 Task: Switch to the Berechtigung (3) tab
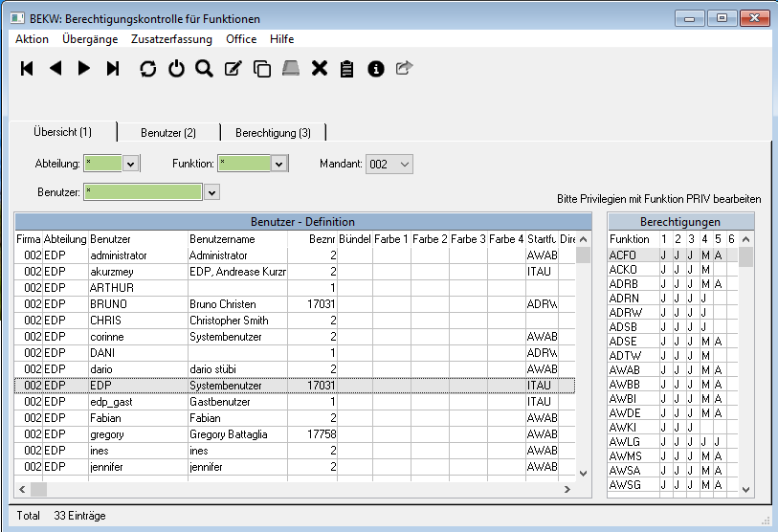coord(273,132)
